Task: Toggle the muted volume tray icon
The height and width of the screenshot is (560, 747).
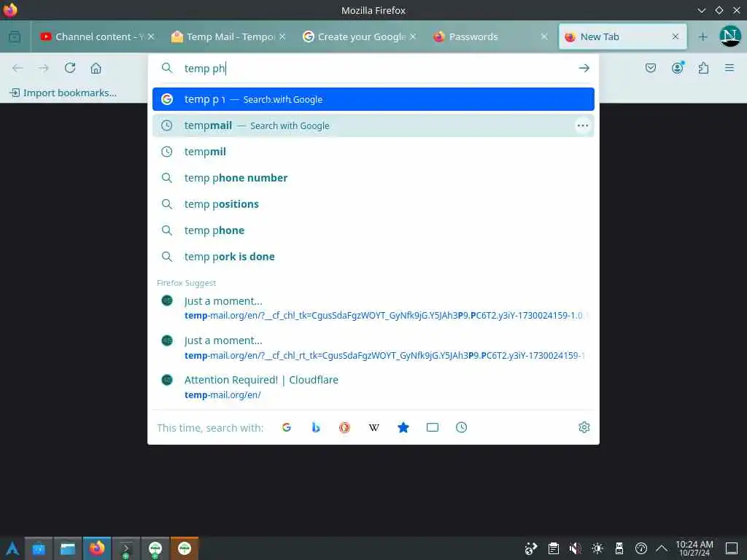Action: (575, 548)
